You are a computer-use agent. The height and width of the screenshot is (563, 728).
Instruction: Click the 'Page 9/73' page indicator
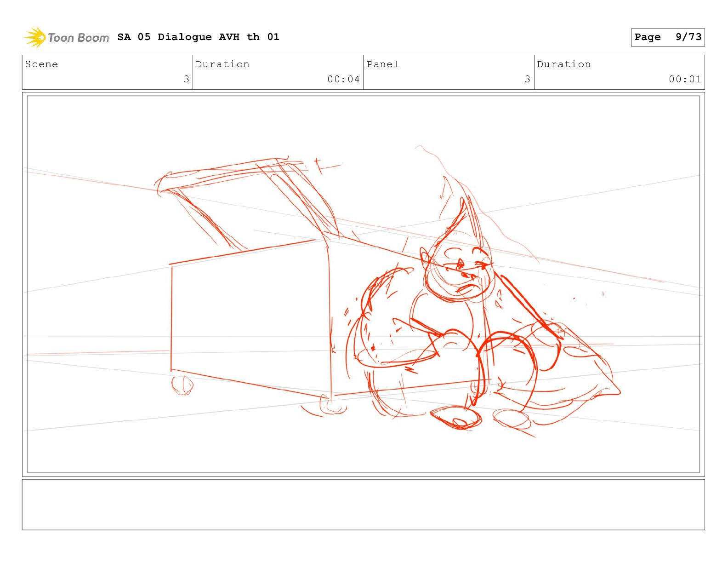click(x=667, y=37)
